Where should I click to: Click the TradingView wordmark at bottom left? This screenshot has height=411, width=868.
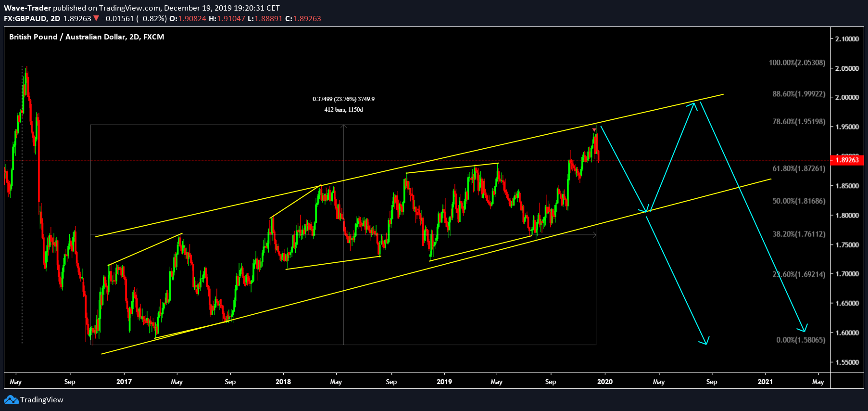pyautogui.click(x=42, y=400)
